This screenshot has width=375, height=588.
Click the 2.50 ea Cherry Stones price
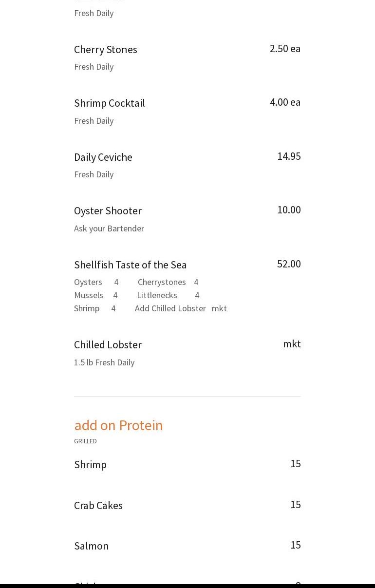click(285, 49)
